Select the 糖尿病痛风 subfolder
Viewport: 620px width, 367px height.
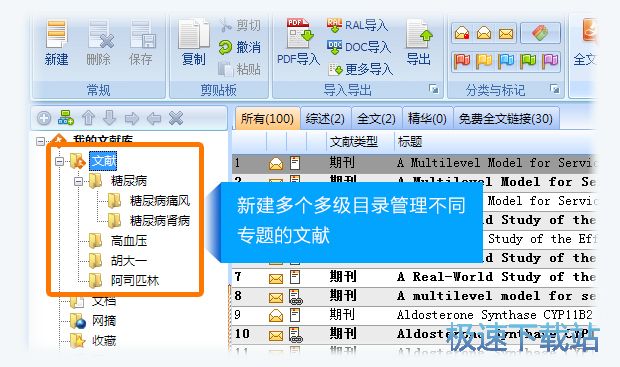160,201
